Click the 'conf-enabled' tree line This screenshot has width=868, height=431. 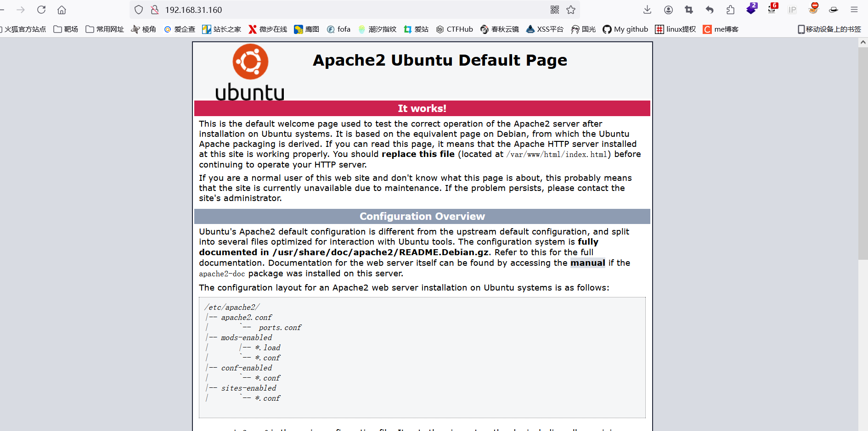tap(246, 368)
